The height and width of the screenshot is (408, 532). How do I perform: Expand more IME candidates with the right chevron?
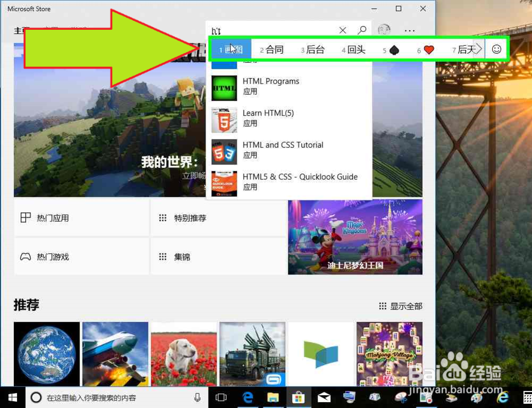pyautogui.click(x=478, y=49)
